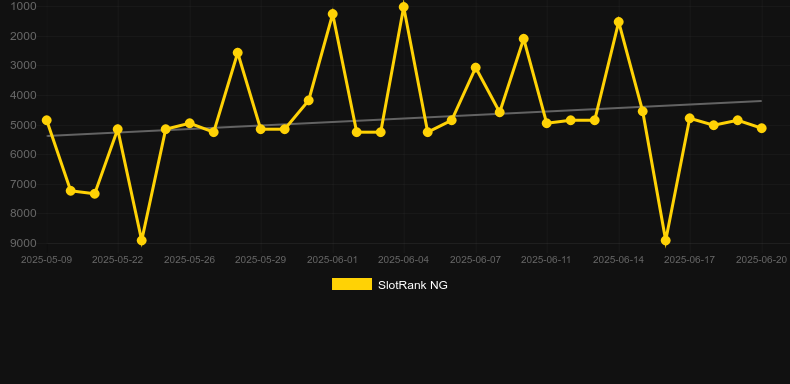Click the 2025-05-26 x-axis date label
The width and height of the screenshot is (790, 384).
tap(189, 260)
